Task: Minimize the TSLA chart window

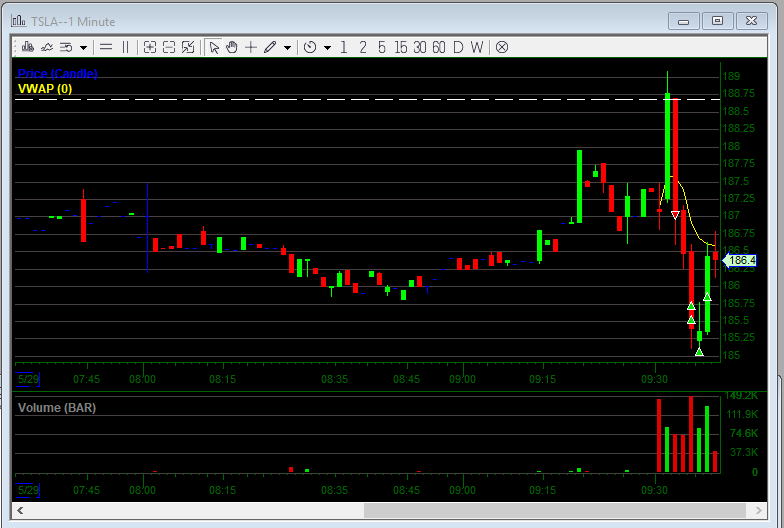Action: tap(684, 21)
